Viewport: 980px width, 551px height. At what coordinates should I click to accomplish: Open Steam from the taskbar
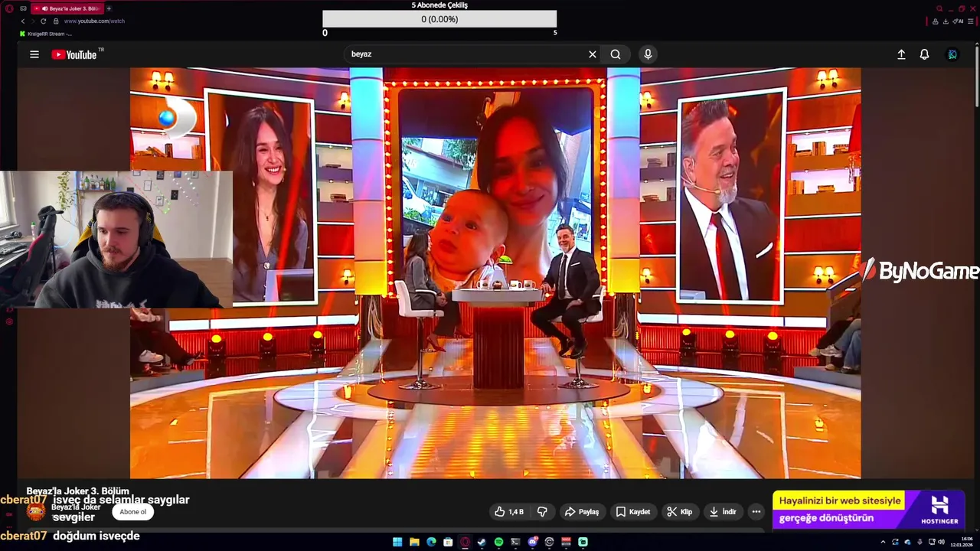482,542
